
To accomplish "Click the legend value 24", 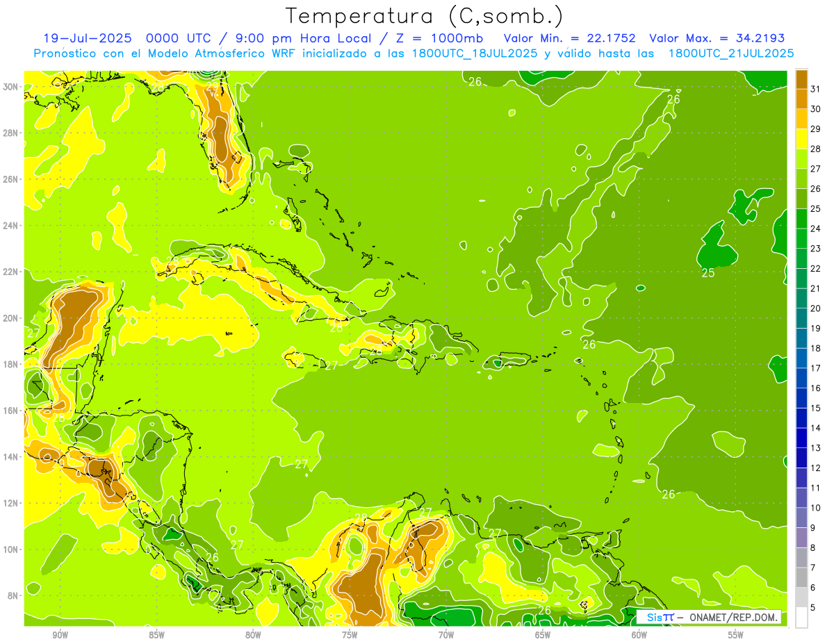I will 816,229.
